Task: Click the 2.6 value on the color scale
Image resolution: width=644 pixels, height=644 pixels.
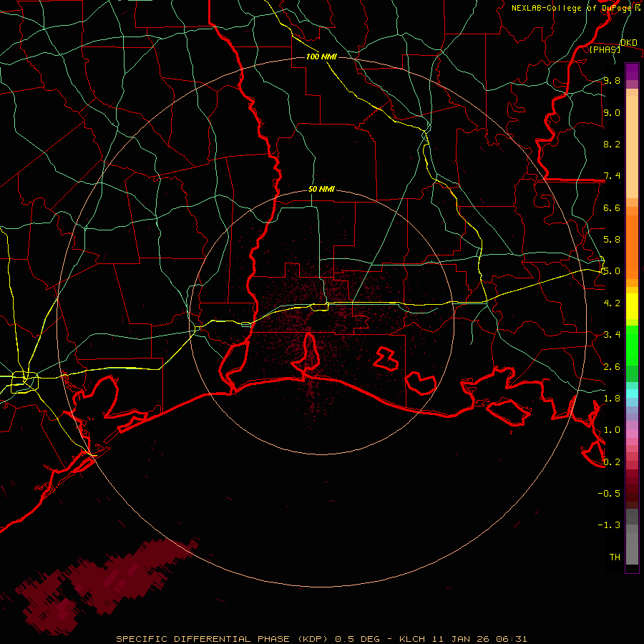Action: (612, 366)
